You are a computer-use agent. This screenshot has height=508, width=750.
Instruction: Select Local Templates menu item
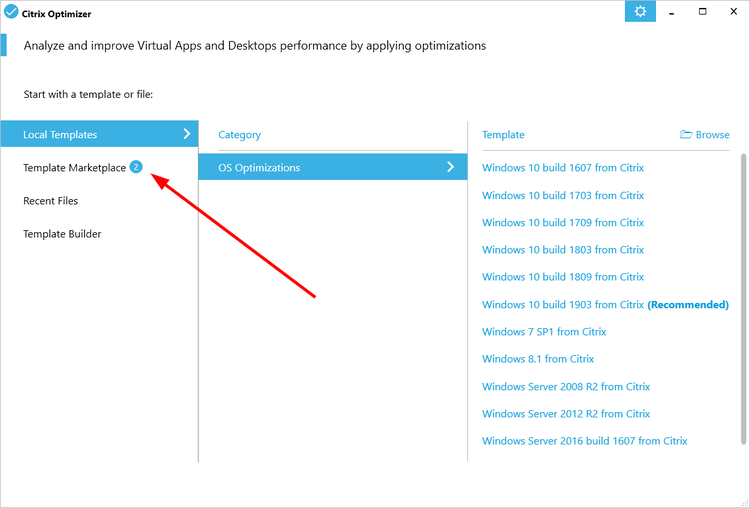(99, 134)
